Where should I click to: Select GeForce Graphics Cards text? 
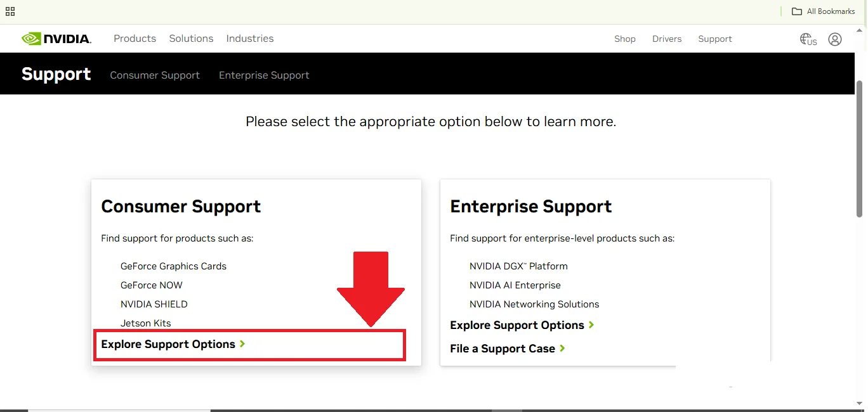[x=173, y=266]
